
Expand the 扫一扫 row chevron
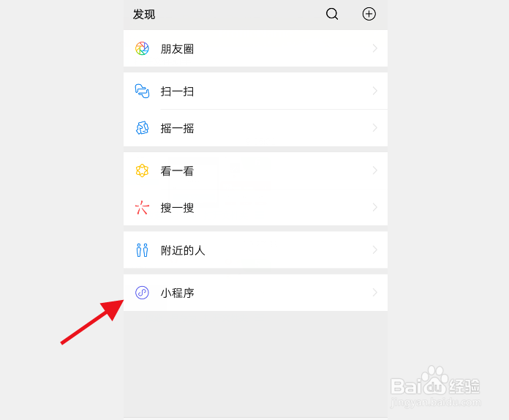pos(375,91)
